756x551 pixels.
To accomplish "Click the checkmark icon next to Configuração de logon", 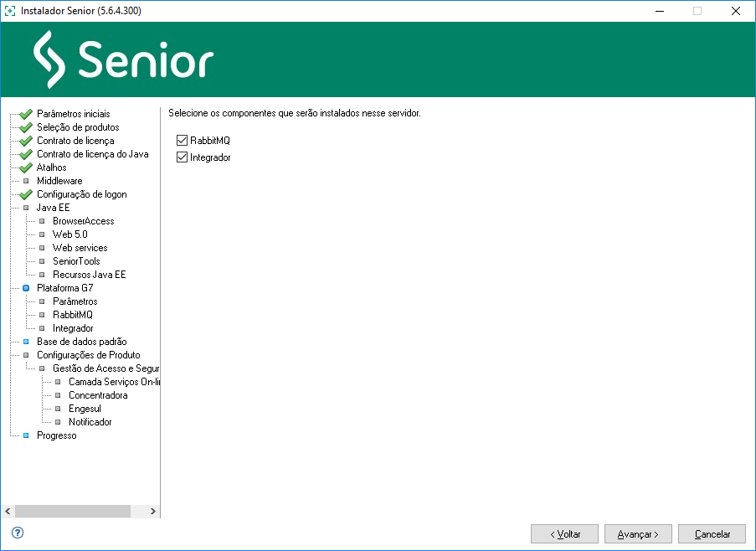I will tap(26, 195).
